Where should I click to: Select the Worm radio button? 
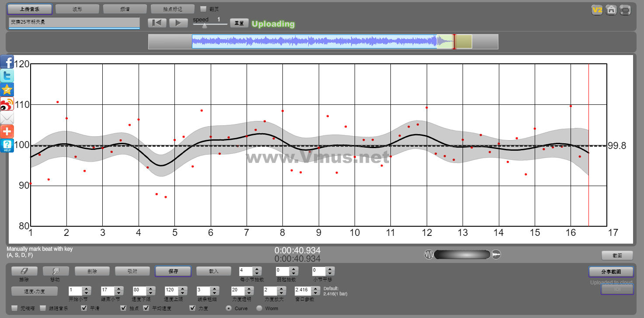259,308
